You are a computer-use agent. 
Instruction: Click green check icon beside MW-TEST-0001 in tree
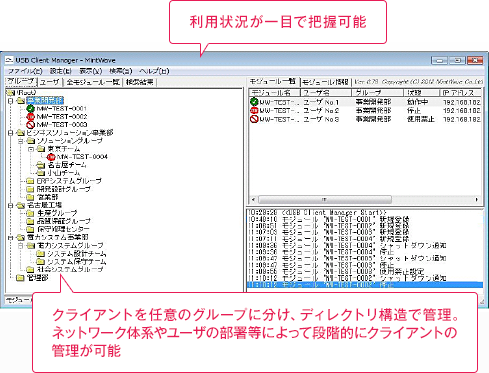pos(31,109)
